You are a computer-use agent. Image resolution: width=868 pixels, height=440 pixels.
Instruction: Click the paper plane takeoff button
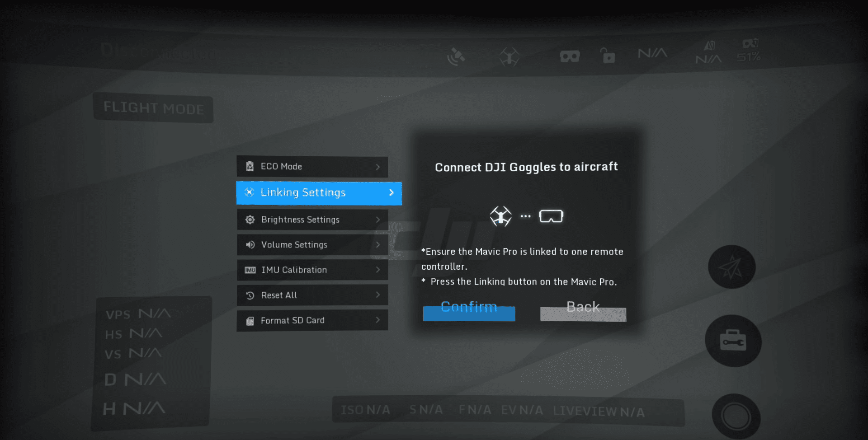coord(731,267)
